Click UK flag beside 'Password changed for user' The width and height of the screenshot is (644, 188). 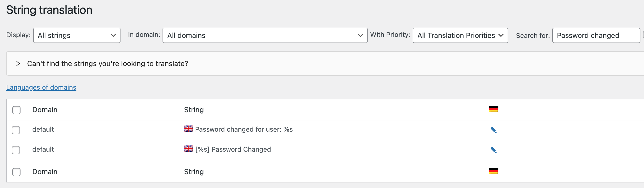click(x=188, y=129)
